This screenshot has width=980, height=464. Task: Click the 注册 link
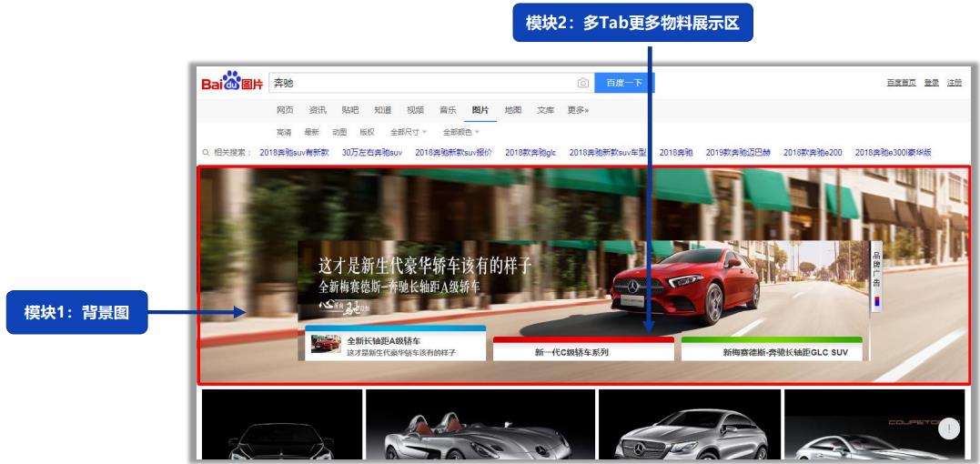[x=954, y=83]
